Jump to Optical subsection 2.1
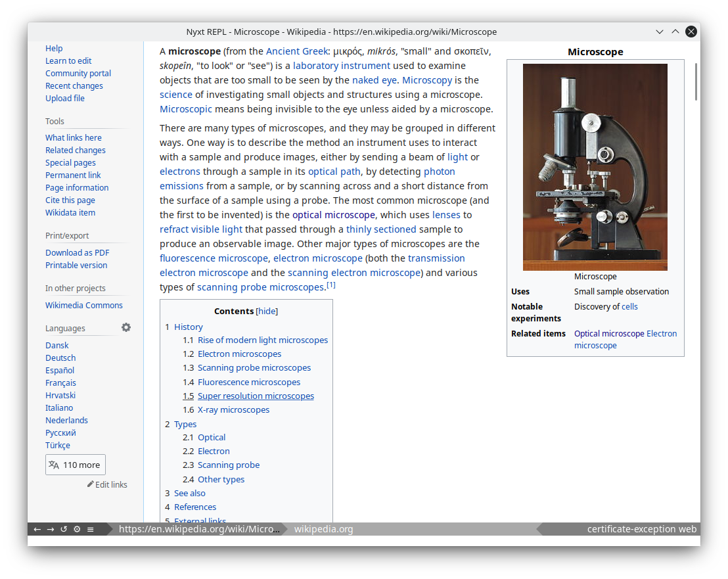Screen dimensions: 728x579 (212, 438)
